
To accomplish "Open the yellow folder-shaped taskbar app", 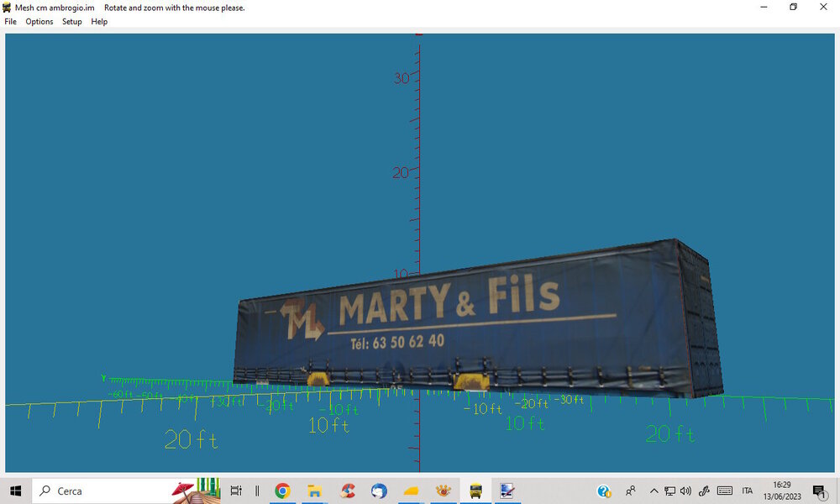I will click(x=411, y=491).
